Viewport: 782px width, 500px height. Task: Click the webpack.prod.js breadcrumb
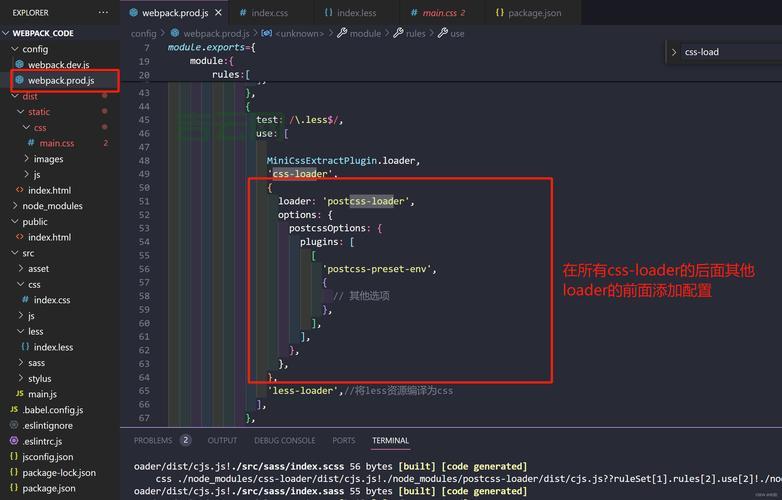(216, 33)
